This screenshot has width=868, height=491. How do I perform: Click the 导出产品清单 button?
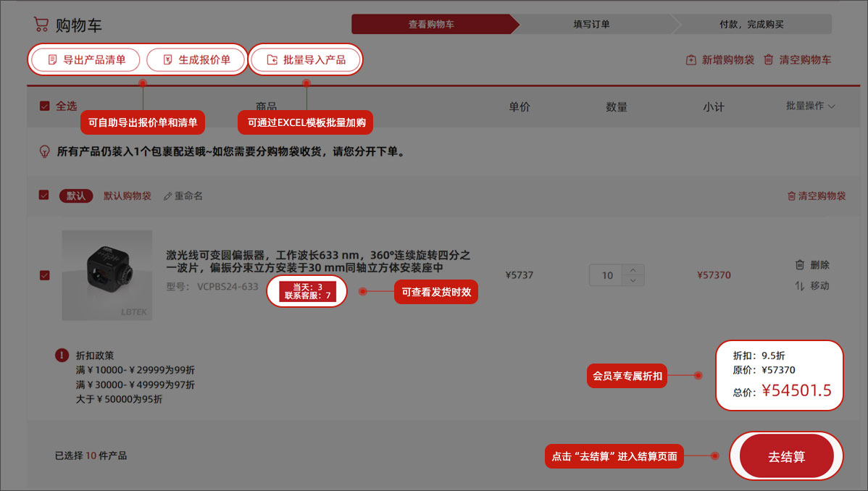[x=86, y=60]
